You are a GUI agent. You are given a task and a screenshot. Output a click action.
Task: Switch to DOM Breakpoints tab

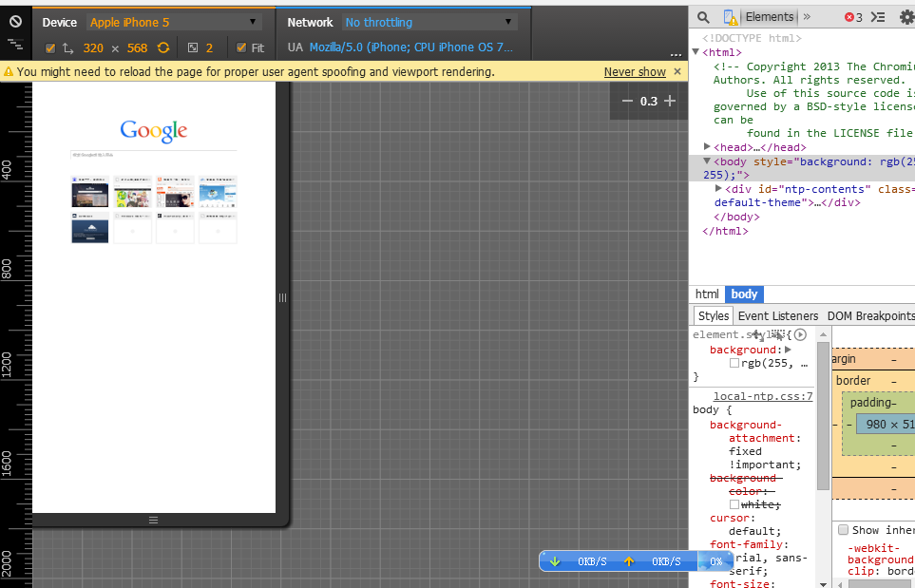point(870,315)
